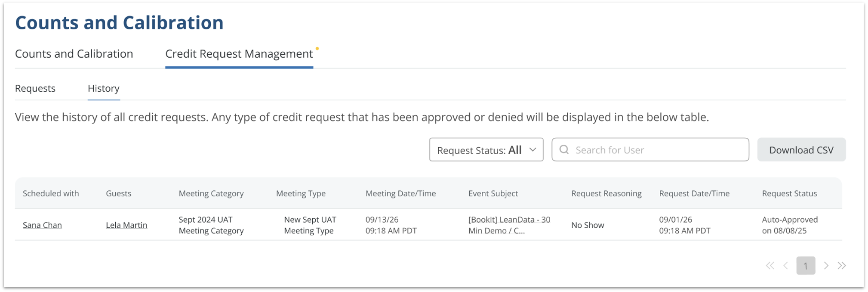
Task: Open the Request Status dropdown
Action: coord(486,150)
